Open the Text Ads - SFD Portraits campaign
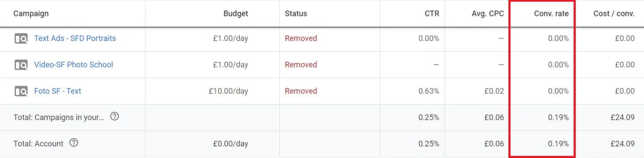644x158 pixels. (x=75, y=38)
